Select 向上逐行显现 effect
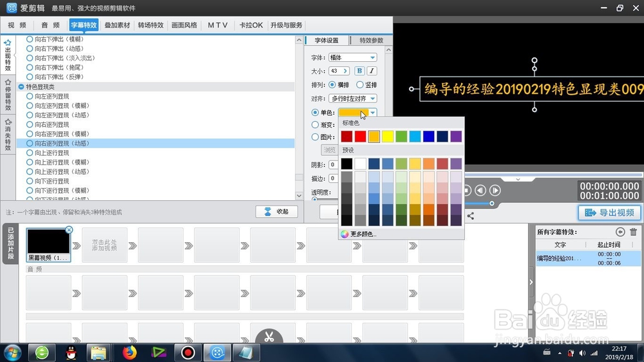 48,153
